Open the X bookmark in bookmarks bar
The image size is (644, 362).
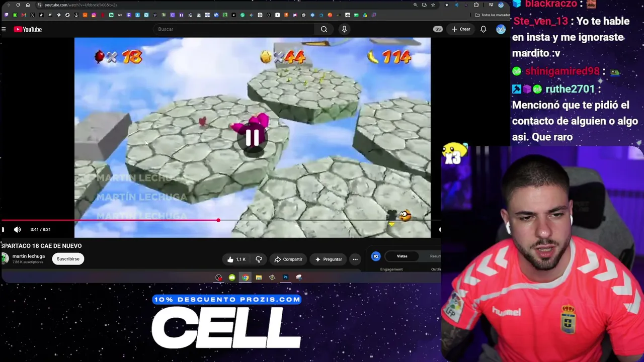[x=33, y=15]
